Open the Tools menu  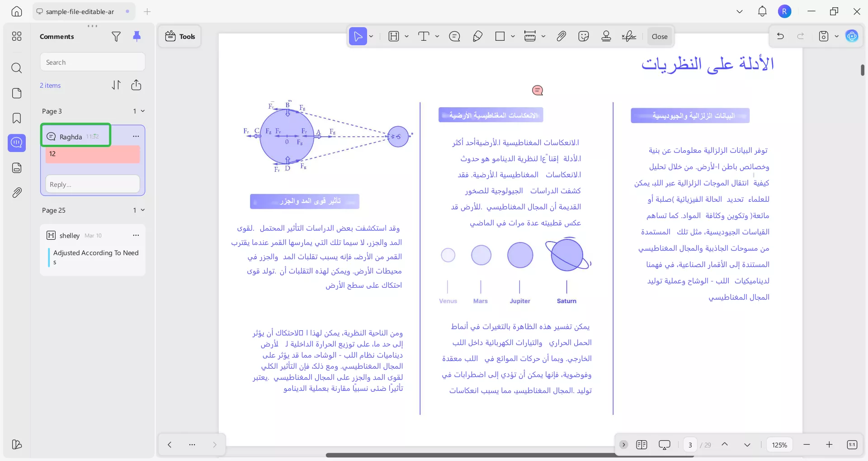click(179, 36)
